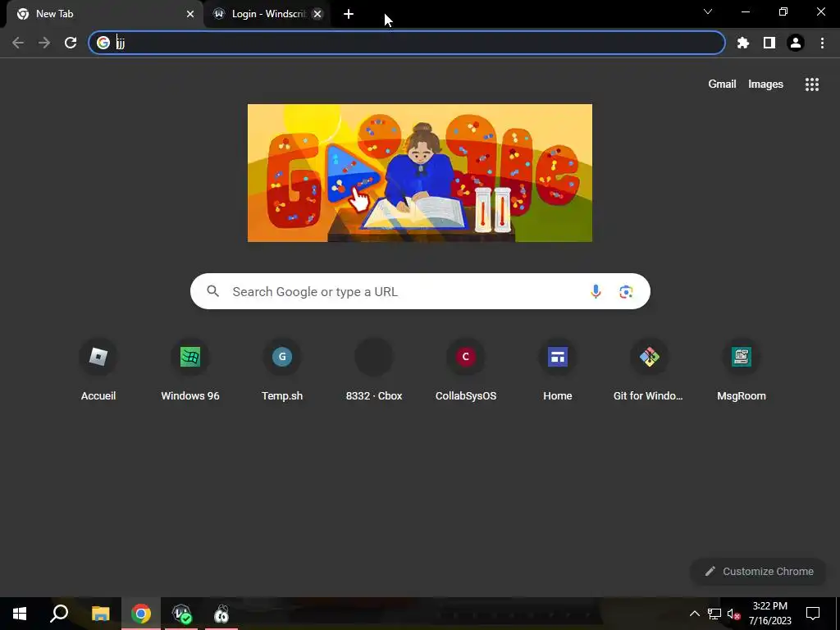Open the googly-eyes taskbar app
This screenshot has width=840, height=630.
click(x=221, y=614)
